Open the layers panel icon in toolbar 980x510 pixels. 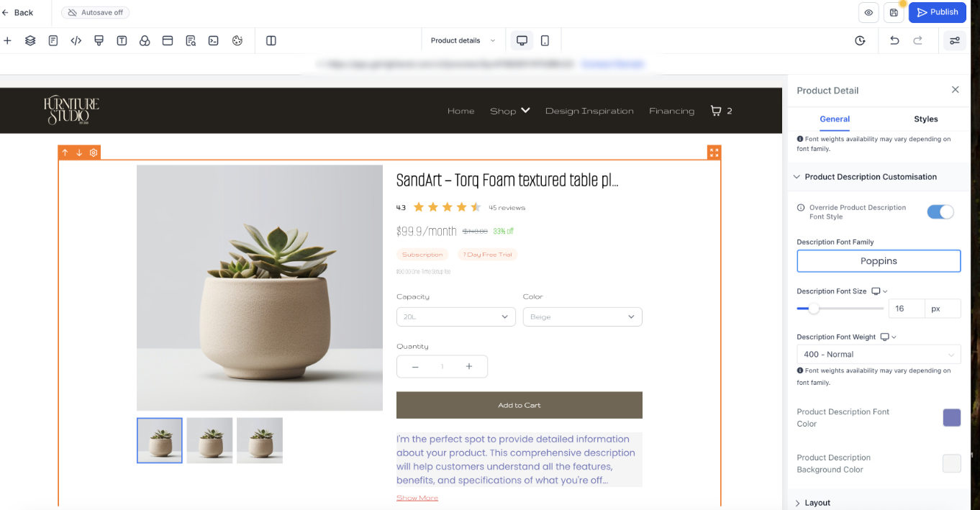[x=30, y=41]
